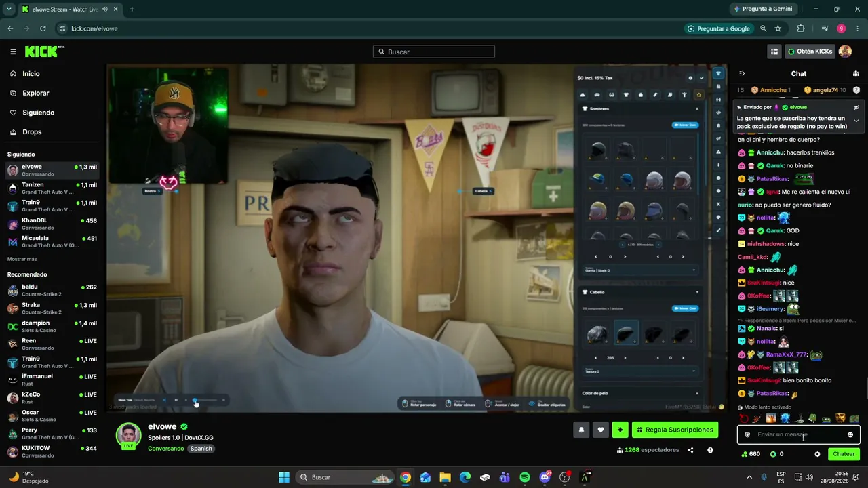Expand following list with Mostrar más
Image resolution: width=868 pixels, height=488 pixels.
click(22, 259)
